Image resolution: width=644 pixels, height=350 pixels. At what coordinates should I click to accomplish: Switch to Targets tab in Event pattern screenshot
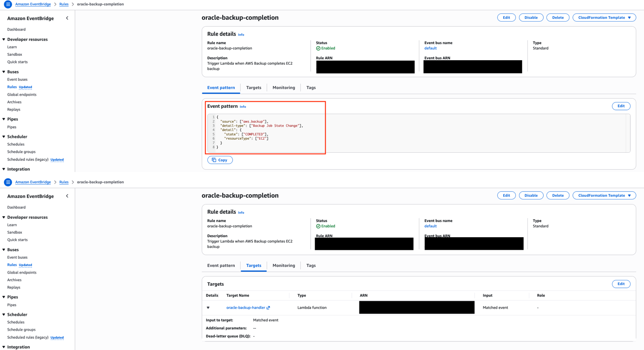(254, 88)
